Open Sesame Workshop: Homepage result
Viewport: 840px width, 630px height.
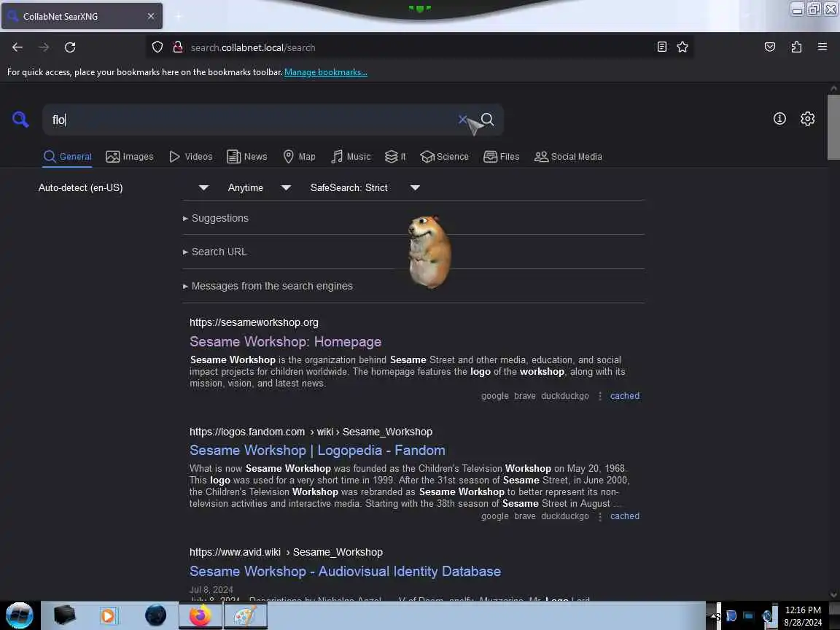pyautogui.click(x=286, y=342)
